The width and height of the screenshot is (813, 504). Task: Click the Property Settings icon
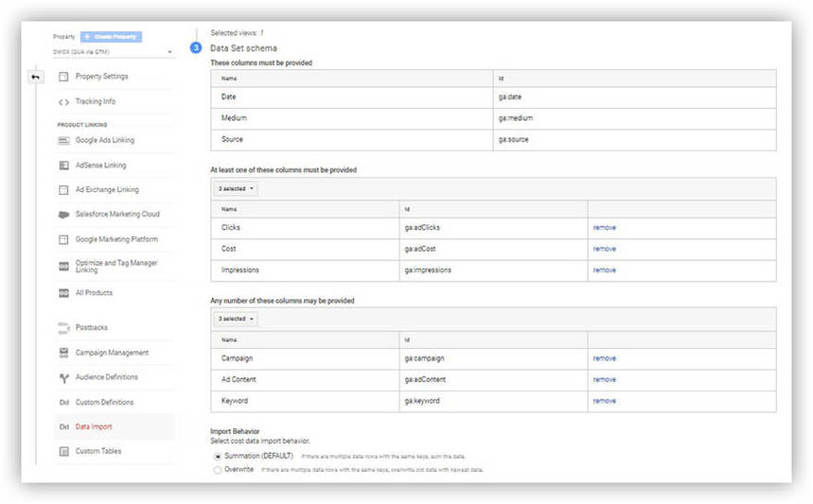63,77
